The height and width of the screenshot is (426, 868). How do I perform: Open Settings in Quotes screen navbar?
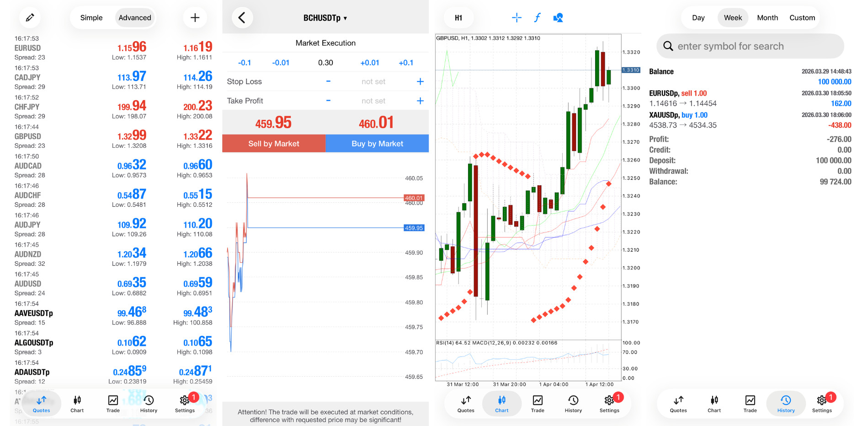pos(185,404)
